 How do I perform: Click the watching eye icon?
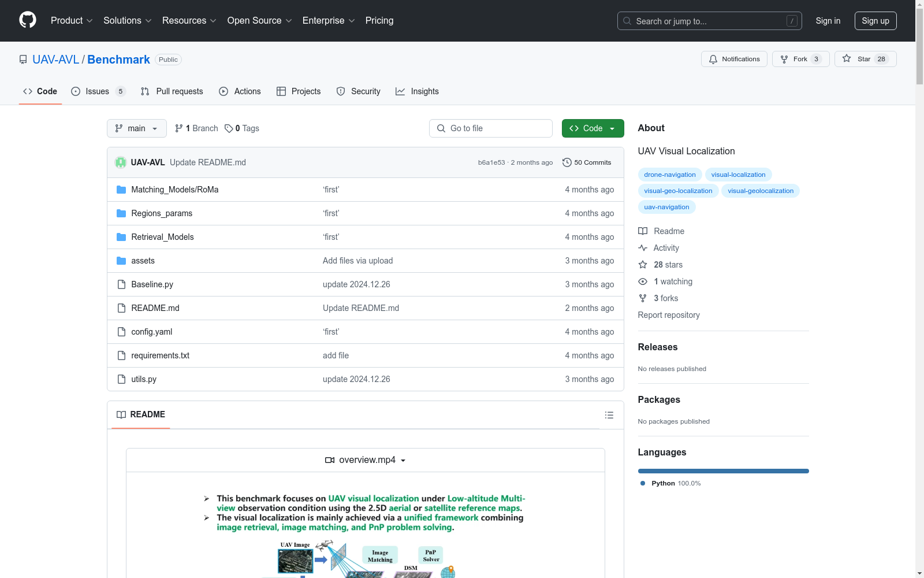[x=643, y=281]
